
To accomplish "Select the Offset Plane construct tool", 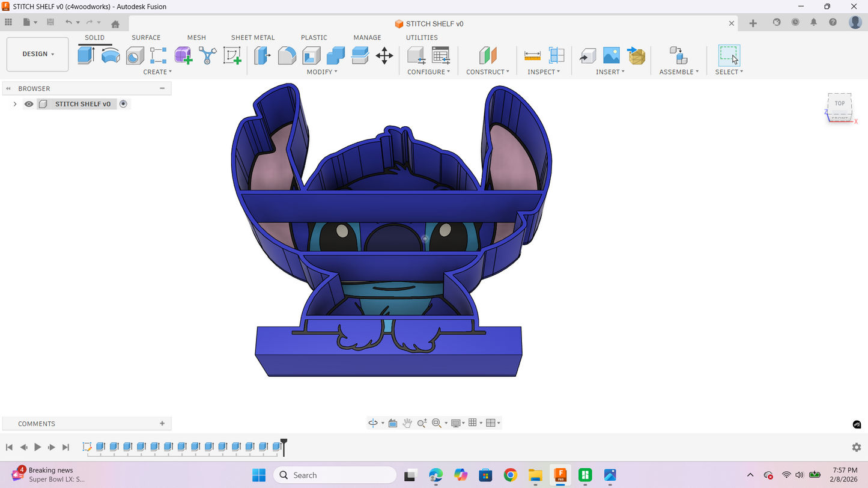I will click(x=488, y=55).
